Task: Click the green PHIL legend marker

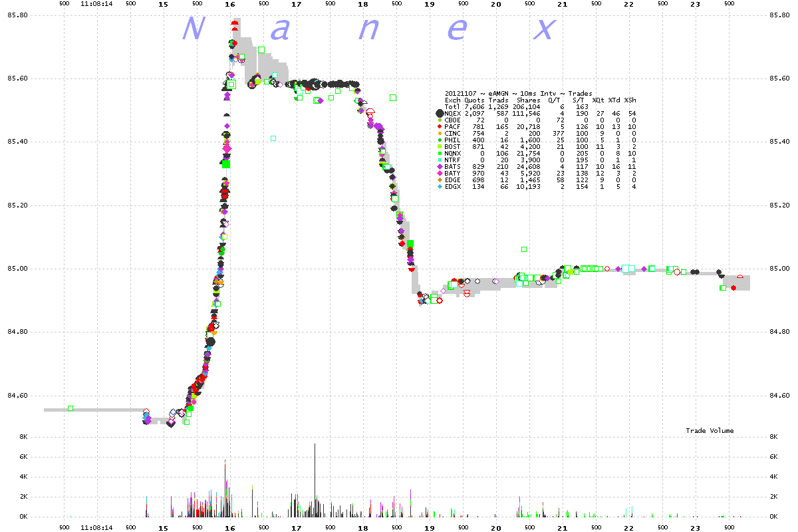Action: tap(439, 140)
